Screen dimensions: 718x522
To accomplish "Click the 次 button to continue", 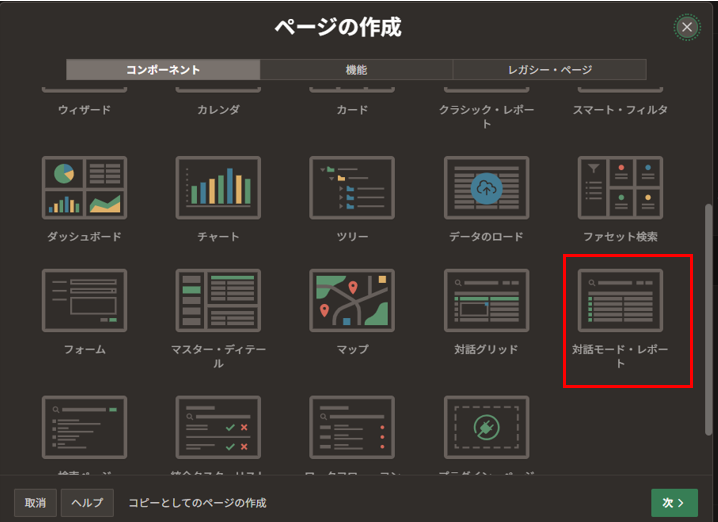I will [673, 502].
